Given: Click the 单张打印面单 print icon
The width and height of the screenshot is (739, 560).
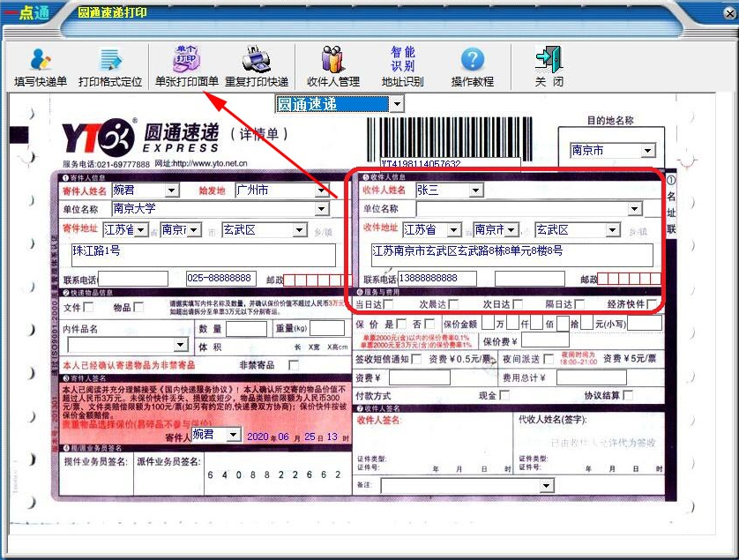Looking at the screenshot, I should click(x=187, y=66).
